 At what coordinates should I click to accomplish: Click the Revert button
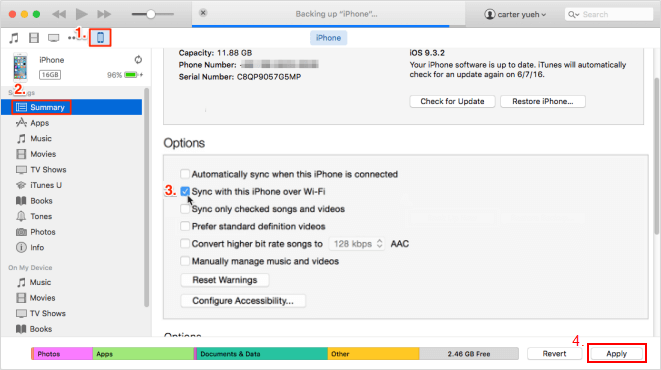(x=554, y=354)
